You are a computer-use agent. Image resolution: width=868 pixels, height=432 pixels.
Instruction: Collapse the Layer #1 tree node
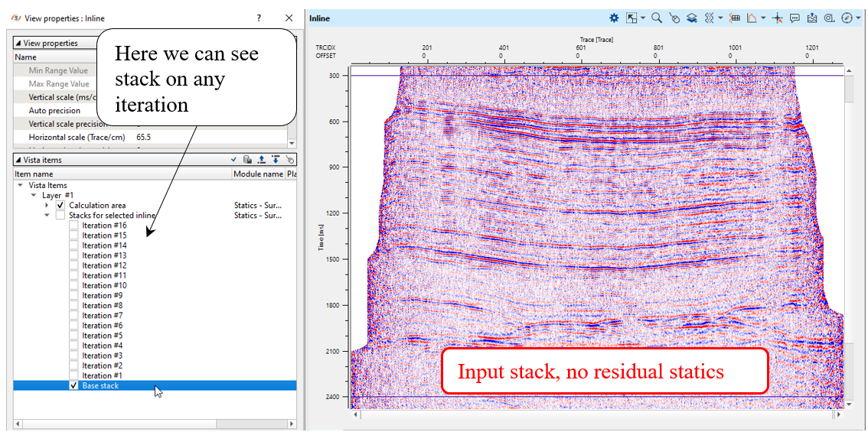point(34,196)
